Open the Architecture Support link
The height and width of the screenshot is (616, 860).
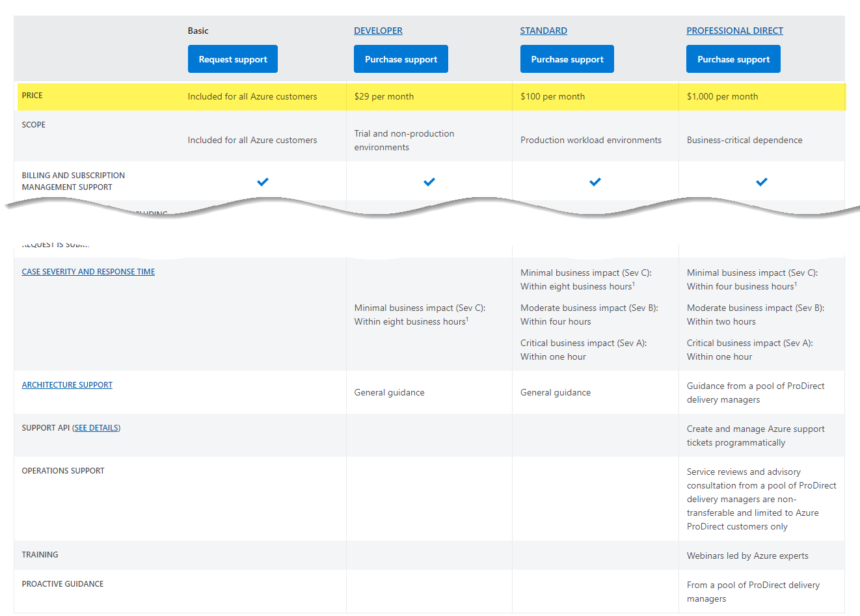click(67, 385)
